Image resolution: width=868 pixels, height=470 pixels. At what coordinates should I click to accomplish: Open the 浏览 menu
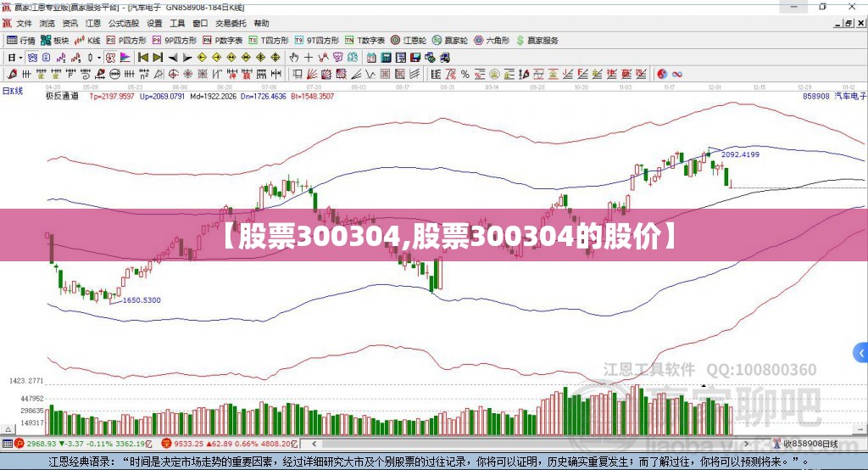click(x=47, y=23)
